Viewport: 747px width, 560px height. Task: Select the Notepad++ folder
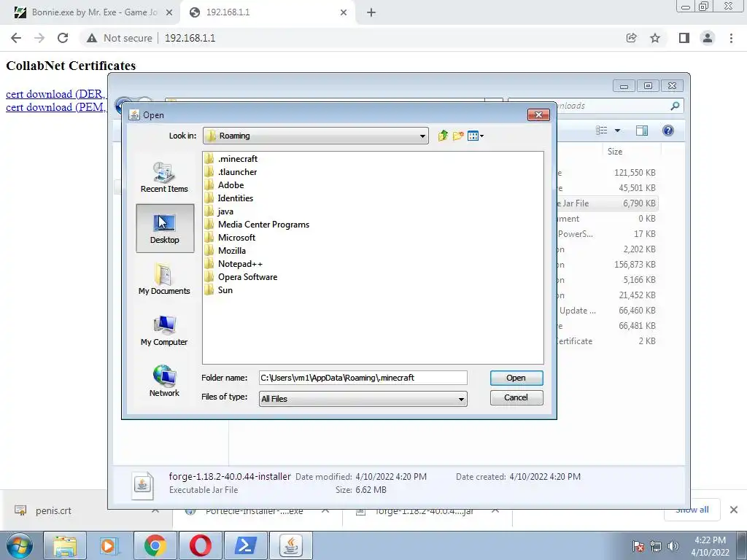233,264
